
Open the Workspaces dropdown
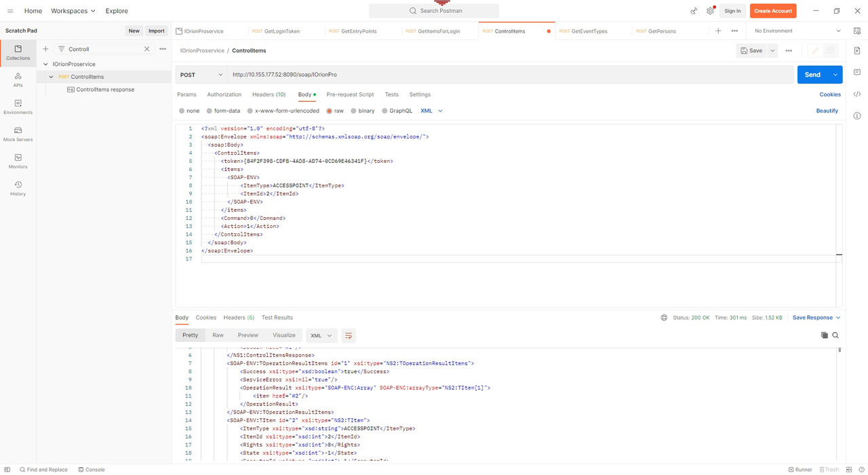pyautogui.click(x=73, y=11)
